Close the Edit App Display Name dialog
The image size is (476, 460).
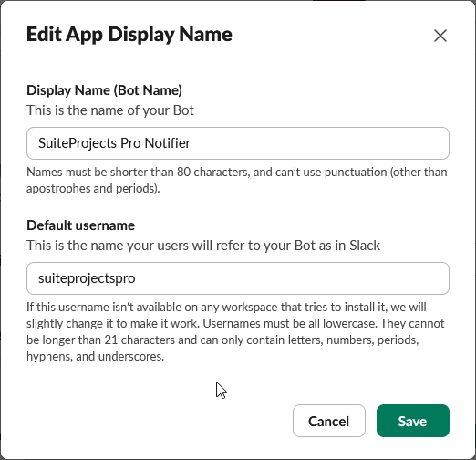click(x=440, y=36)
